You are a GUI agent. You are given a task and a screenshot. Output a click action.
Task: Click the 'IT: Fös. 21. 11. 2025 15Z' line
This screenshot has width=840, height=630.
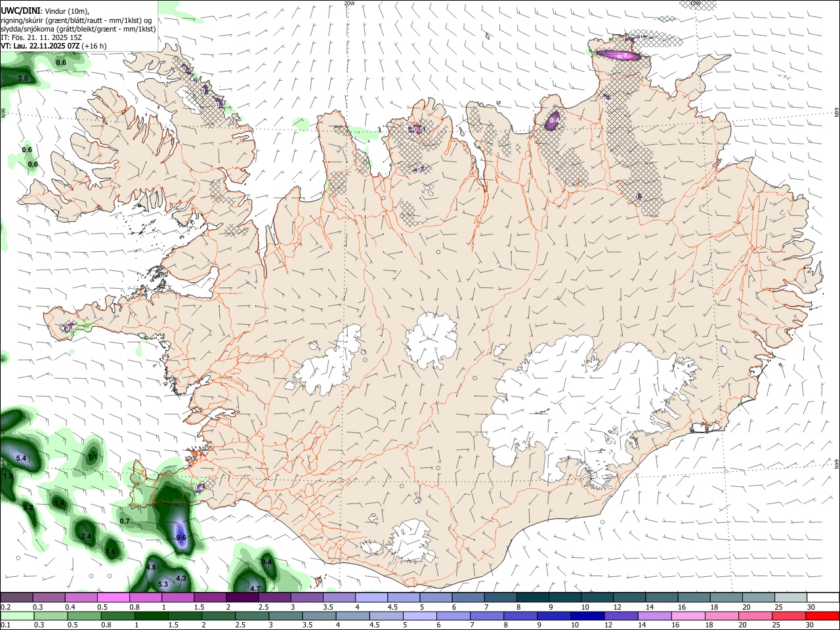coord(41,37)
